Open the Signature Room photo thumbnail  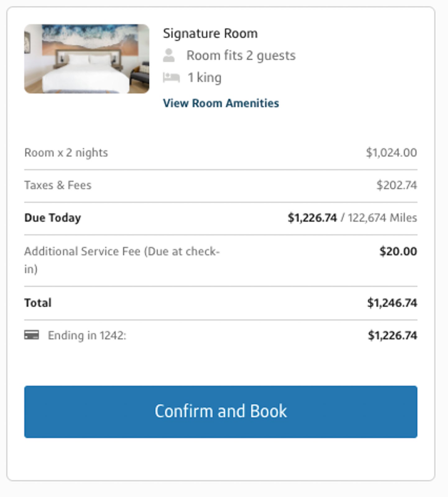[87, 59]
